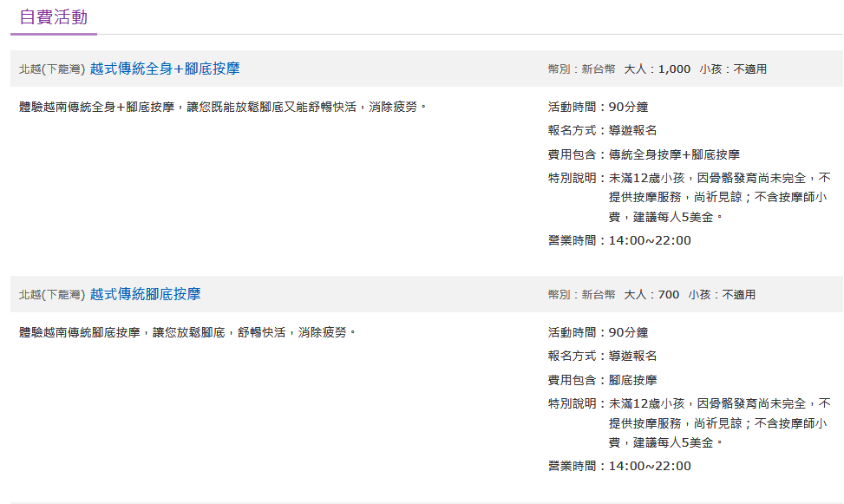Click the adult price 1,000
Viewport: 844px width, 504px height.
click(x=674, y=69)
